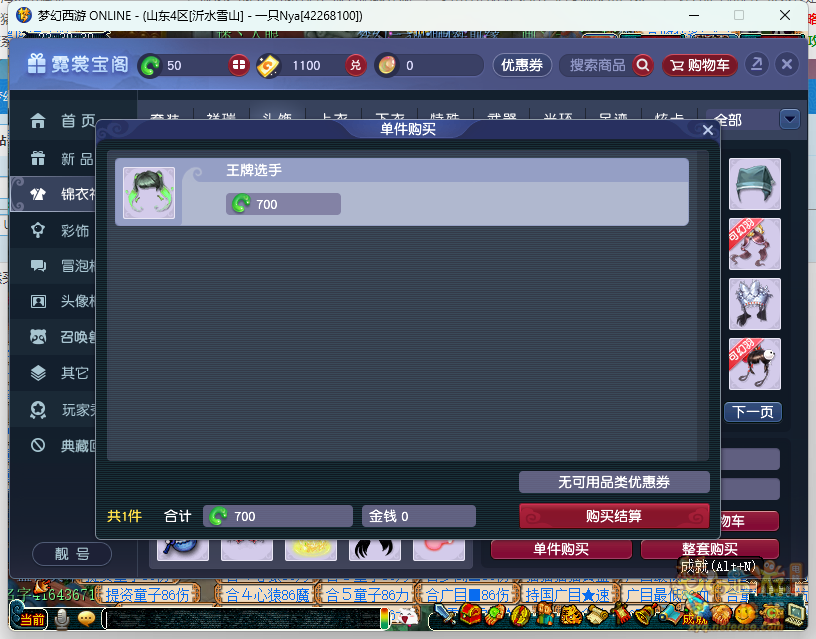Click the smiley face icon in bottom toolbar
The image size is (816, 639).
tap(744, 615)
